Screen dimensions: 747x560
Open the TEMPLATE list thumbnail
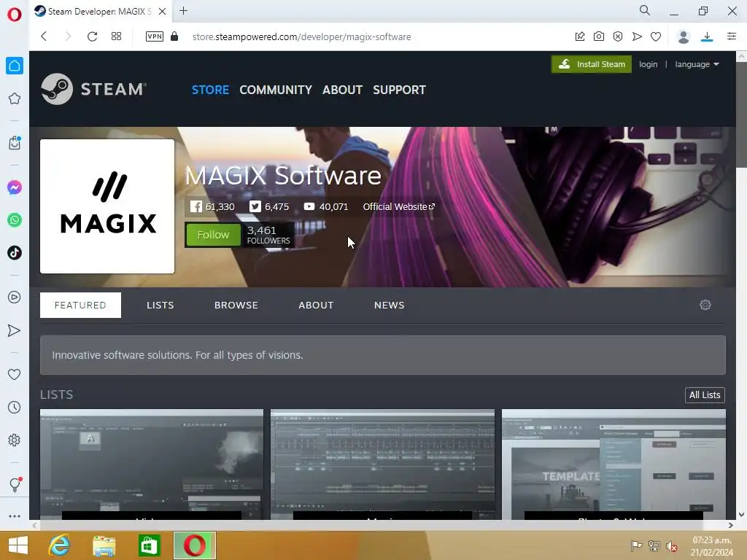[614, 464]
